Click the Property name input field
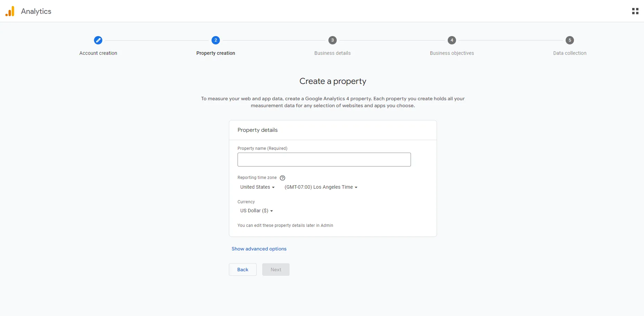The height and width of the screenshot is (316, 644). click(x=324, y=160)
